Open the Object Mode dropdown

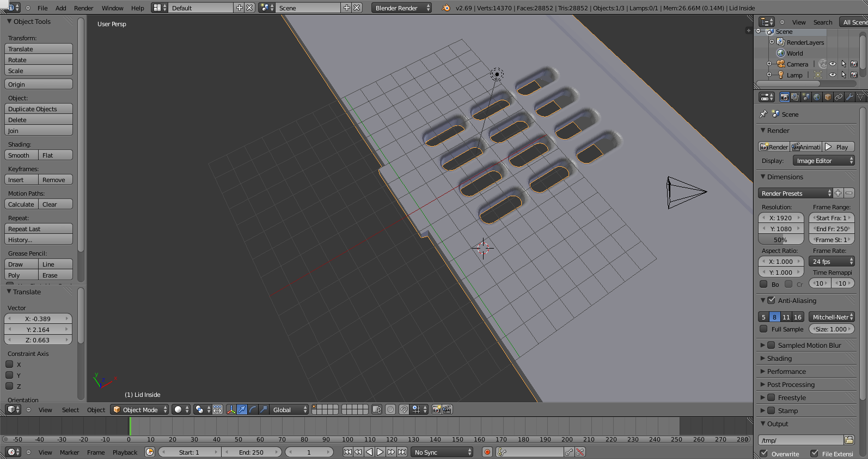(139, 409)
